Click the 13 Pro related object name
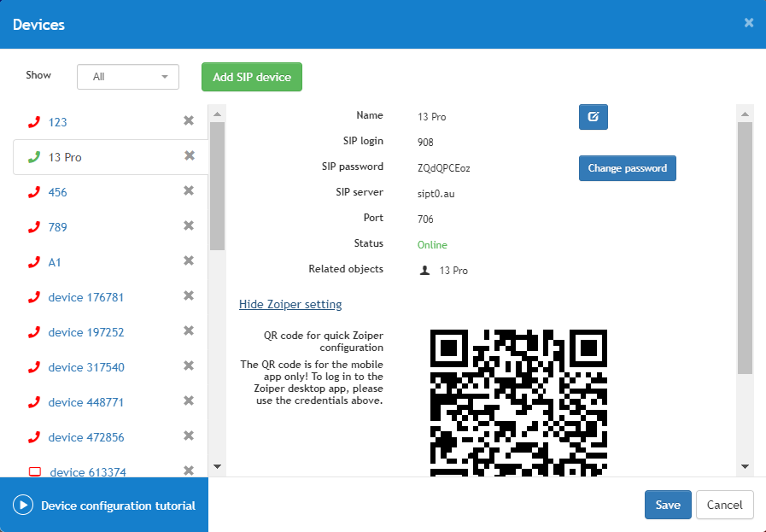Screen dimensions: 766x532 pyautogui.click(x=453, y=270)
